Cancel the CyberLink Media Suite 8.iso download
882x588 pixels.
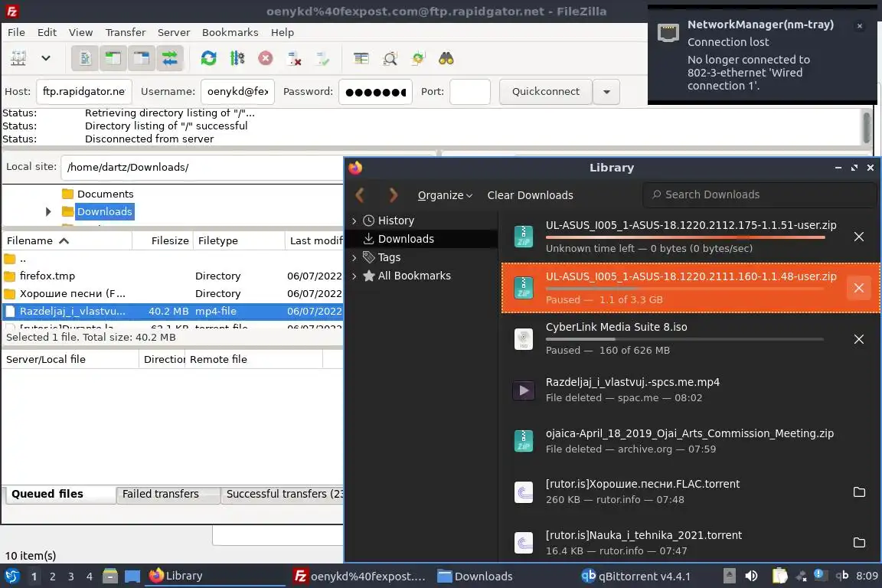tap(859, 339)
